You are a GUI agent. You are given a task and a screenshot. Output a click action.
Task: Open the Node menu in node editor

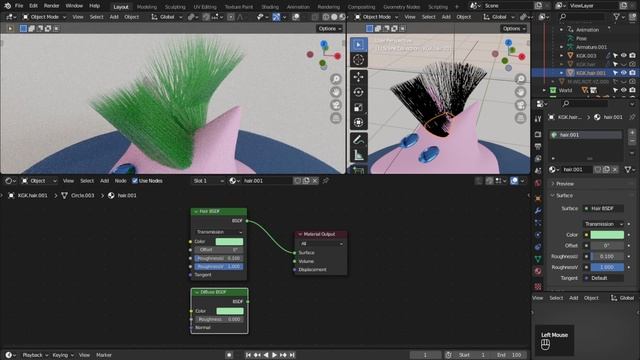click(120, 180)
